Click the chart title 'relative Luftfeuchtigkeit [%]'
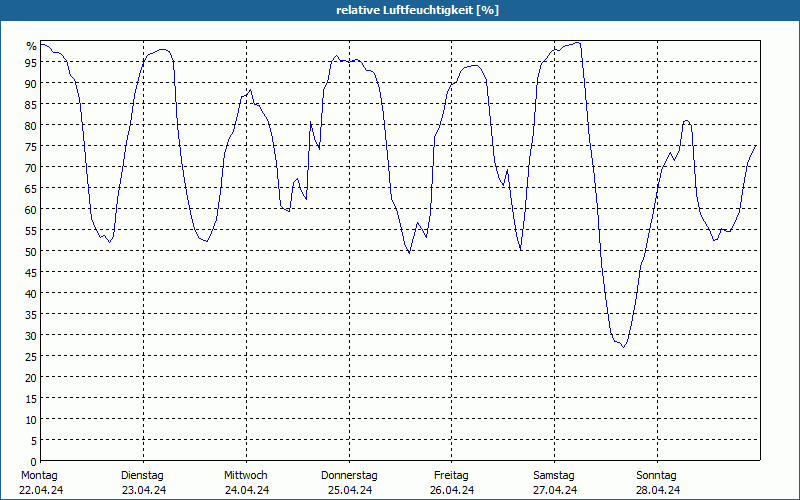 pyautogui.click(x=417, y=10)
